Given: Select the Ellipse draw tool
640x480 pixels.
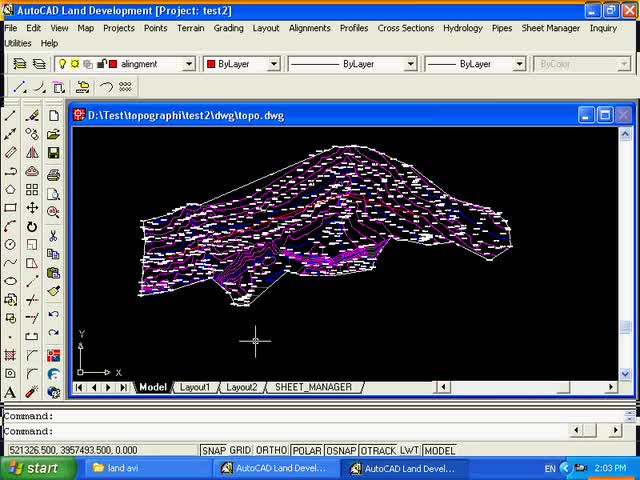Looking at the screenshot, I should (x=10, y=281).
